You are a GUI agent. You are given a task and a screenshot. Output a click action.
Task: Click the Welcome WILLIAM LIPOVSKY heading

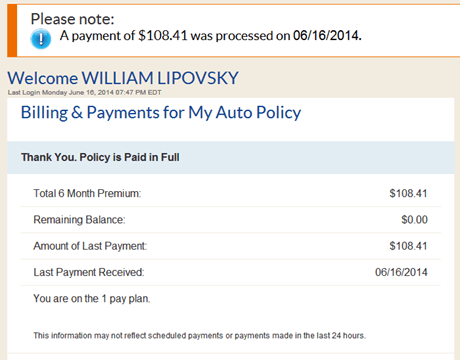(x=123, y=78)
